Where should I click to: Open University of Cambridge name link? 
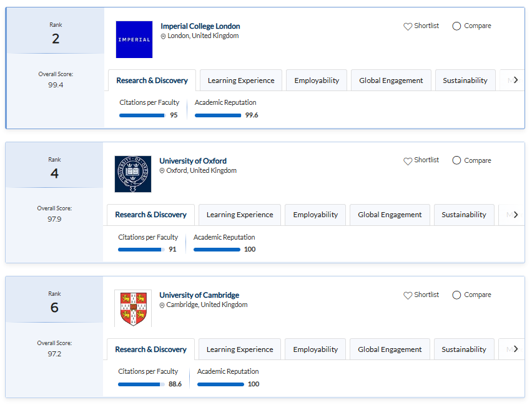tap(199, 295)
